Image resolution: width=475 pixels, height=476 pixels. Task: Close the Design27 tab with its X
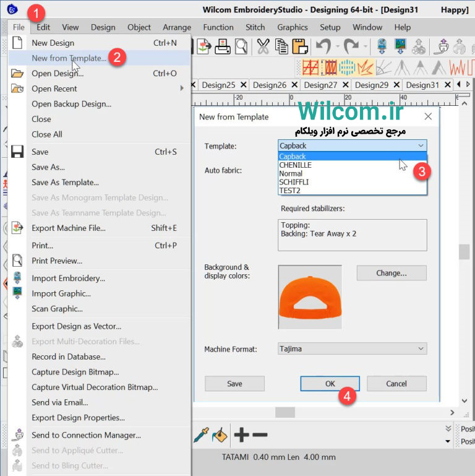pyautogui.click(x=346, y=85)
